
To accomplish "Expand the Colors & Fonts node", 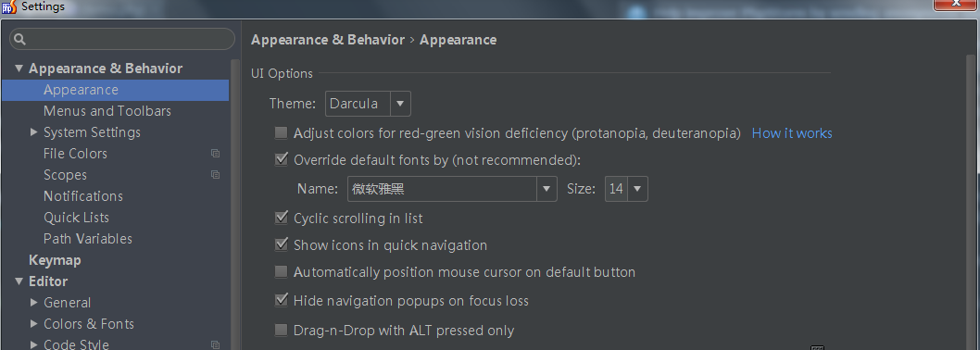I will click(33, 324).
